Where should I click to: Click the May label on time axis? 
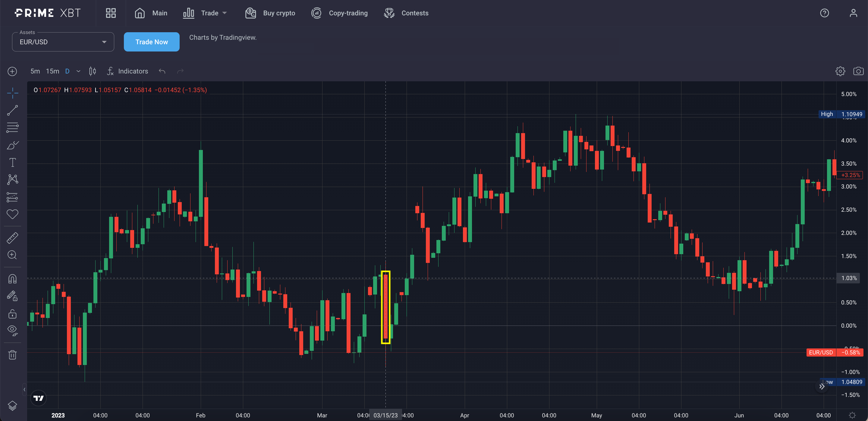596,415
